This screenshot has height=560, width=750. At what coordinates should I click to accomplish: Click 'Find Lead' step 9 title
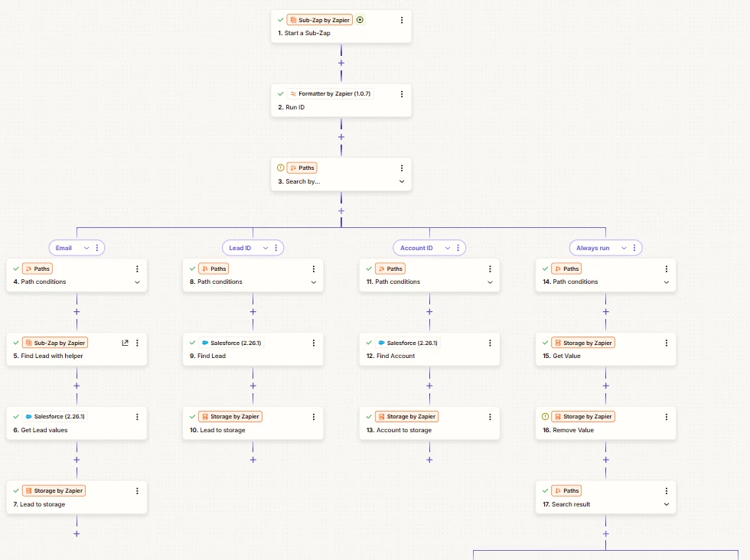pyautogui.click(x=211, y=357)
